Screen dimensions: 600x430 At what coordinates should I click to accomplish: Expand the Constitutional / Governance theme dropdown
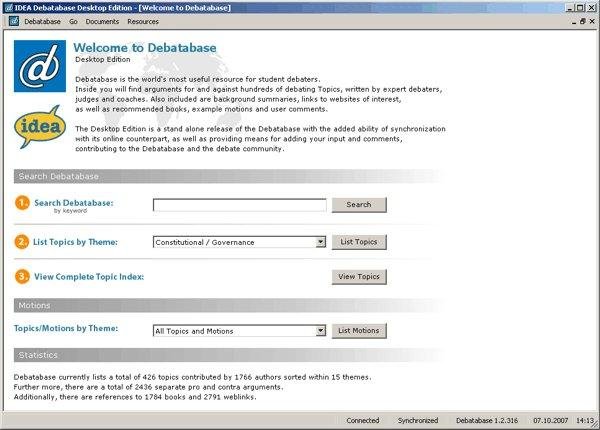[321, 242]
